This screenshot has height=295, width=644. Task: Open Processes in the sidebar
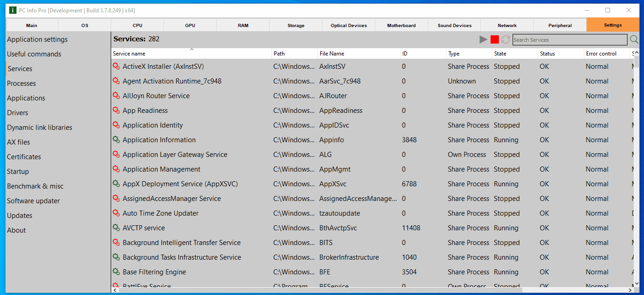[x=21, y=83]
